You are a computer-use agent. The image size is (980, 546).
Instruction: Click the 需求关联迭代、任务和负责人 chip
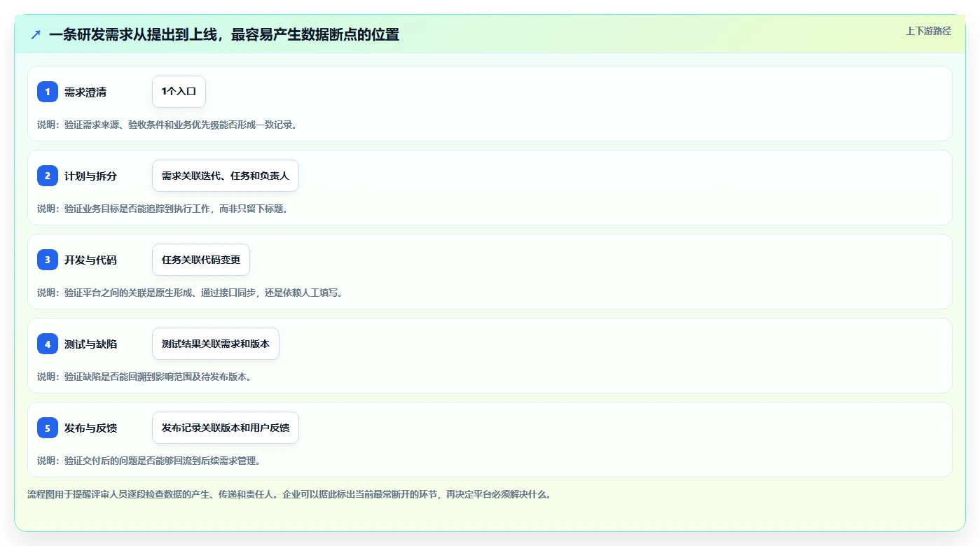(x=226, y=176)
